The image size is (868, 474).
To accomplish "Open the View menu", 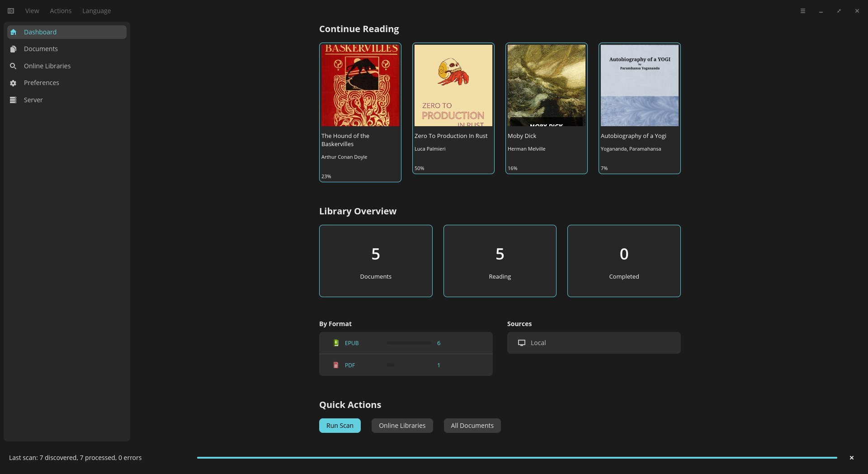I will (x=32, y=11).
